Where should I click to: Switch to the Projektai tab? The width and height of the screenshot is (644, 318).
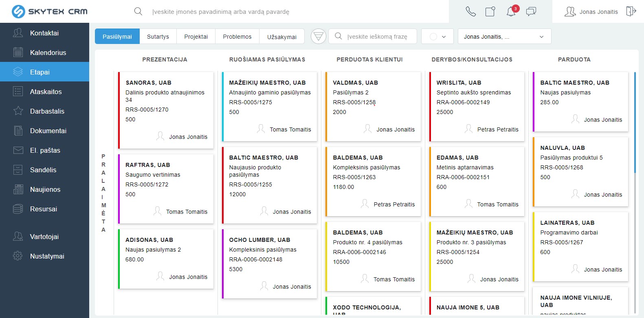[196, 36]
